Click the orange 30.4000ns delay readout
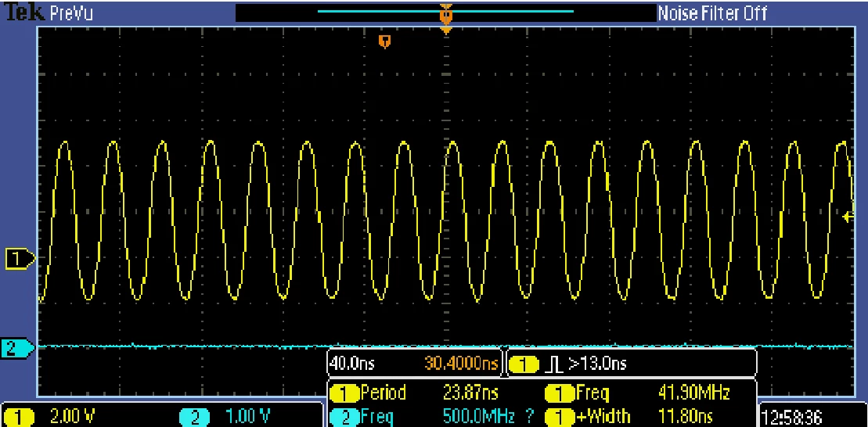 pyautogui.click(x=462, y=364)
